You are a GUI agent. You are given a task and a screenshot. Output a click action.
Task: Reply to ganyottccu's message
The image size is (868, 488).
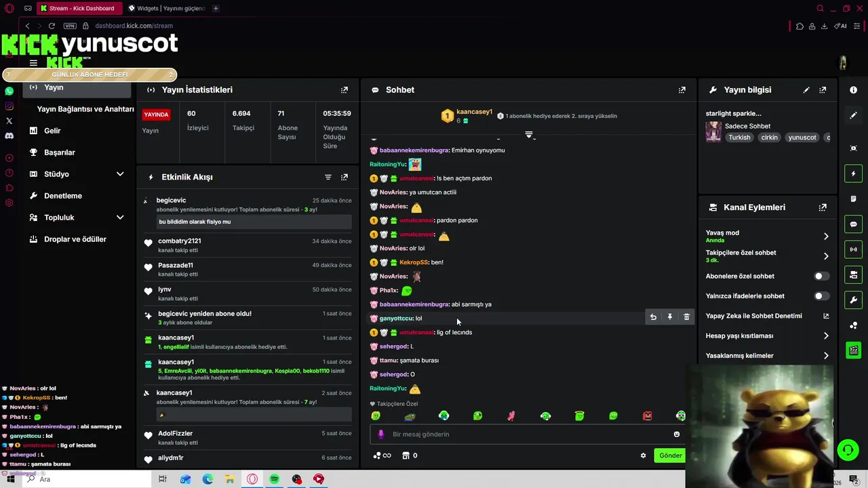click(x=653, y=317)
